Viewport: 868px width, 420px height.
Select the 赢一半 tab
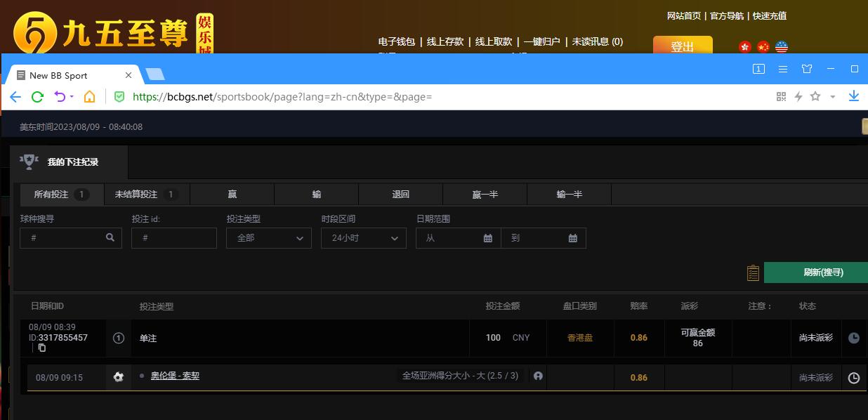pyautogui.click(x=485, y=194)
